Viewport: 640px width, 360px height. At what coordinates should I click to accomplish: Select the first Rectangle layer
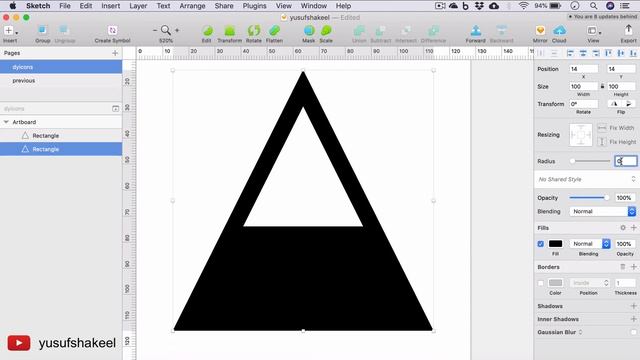tap(61, 136)
